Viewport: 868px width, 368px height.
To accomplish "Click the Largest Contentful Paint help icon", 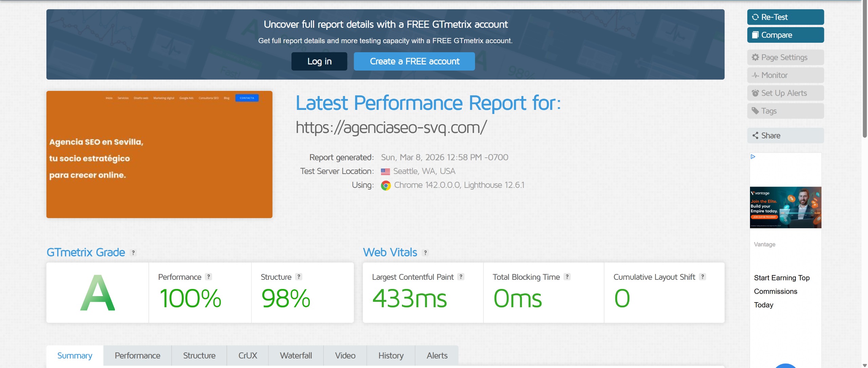I will [460, 277].
